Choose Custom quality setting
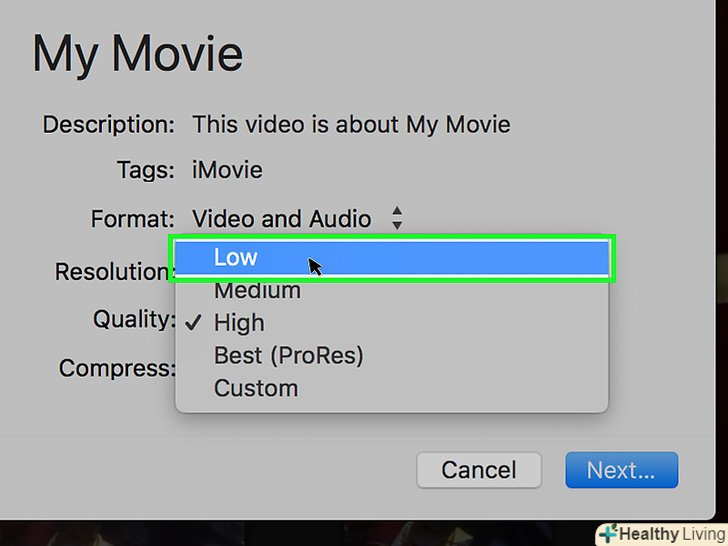 [x=256, y=388]
